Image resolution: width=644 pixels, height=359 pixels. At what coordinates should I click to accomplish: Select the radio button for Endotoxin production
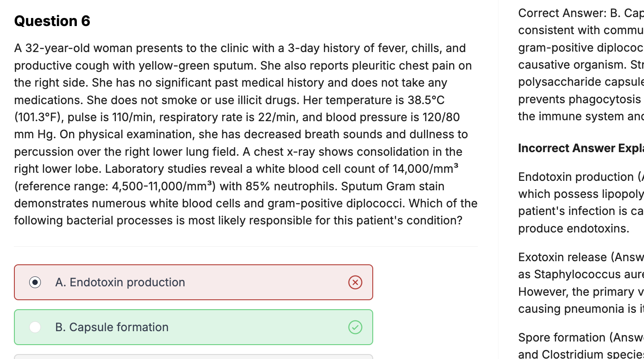click(35, 282)
